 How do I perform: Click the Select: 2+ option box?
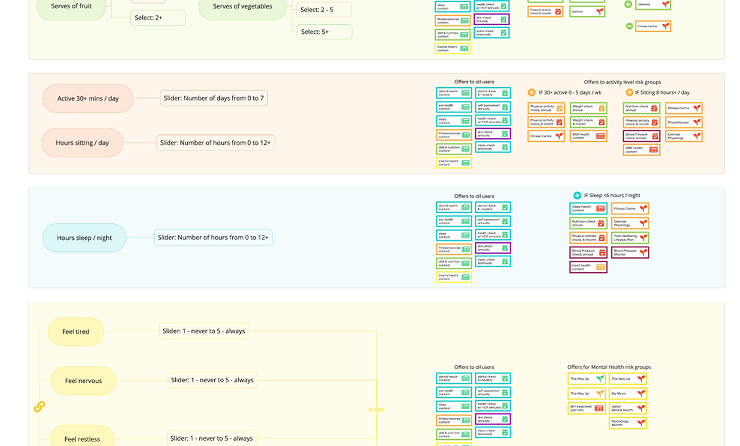(158, 17)
